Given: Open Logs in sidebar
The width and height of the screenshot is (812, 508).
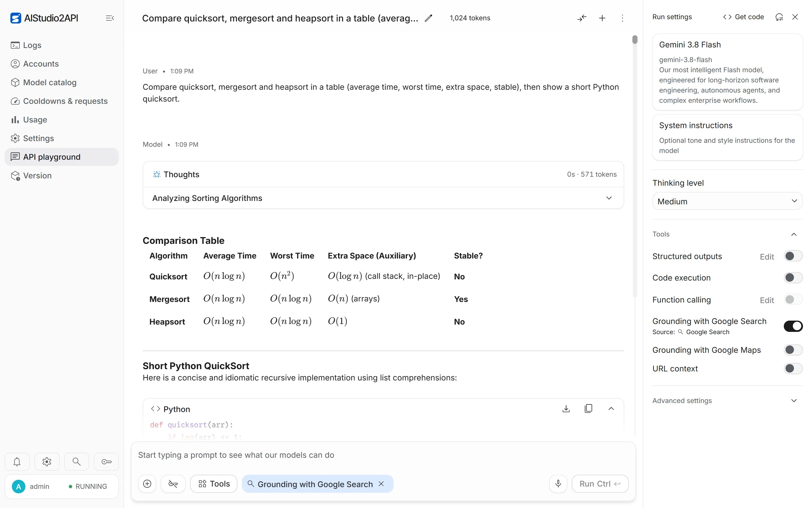Looking at the screenshot, I should click(62, 45).
